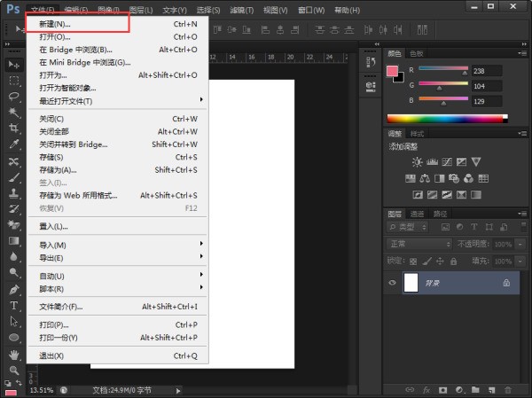
Task: Click the R channel slider
Action: (443, 70)
